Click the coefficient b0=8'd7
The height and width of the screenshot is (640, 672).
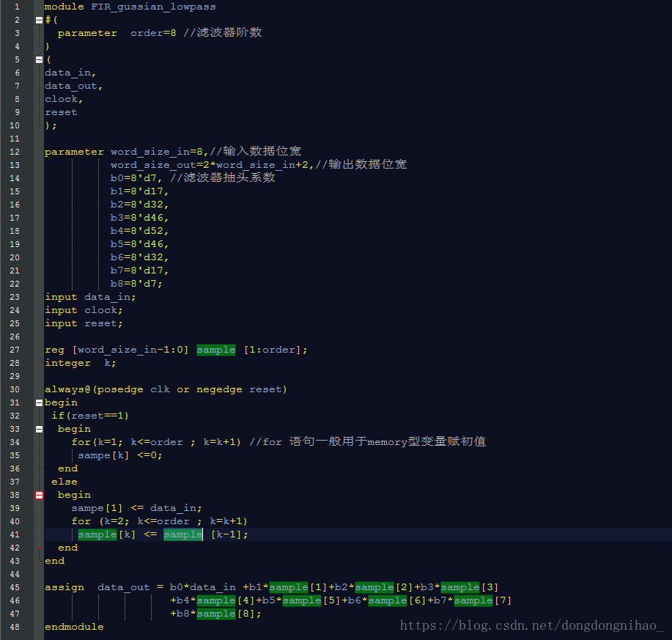click(x=133, y=178)
